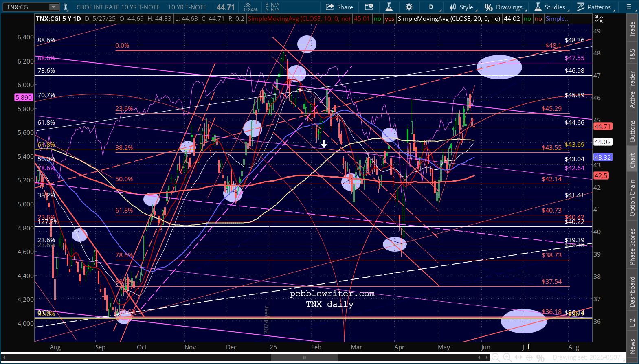Select the crosshair cursor icon
This screenshot has width=639, height=364.
pos(529,357)
